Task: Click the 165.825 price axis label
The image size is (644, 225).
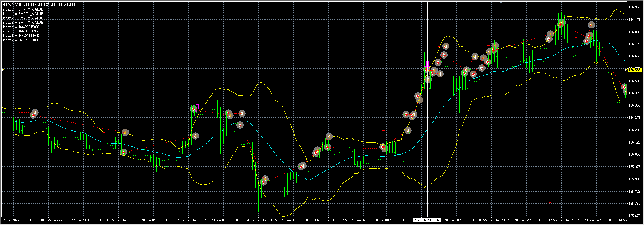Action: point(635,192)
